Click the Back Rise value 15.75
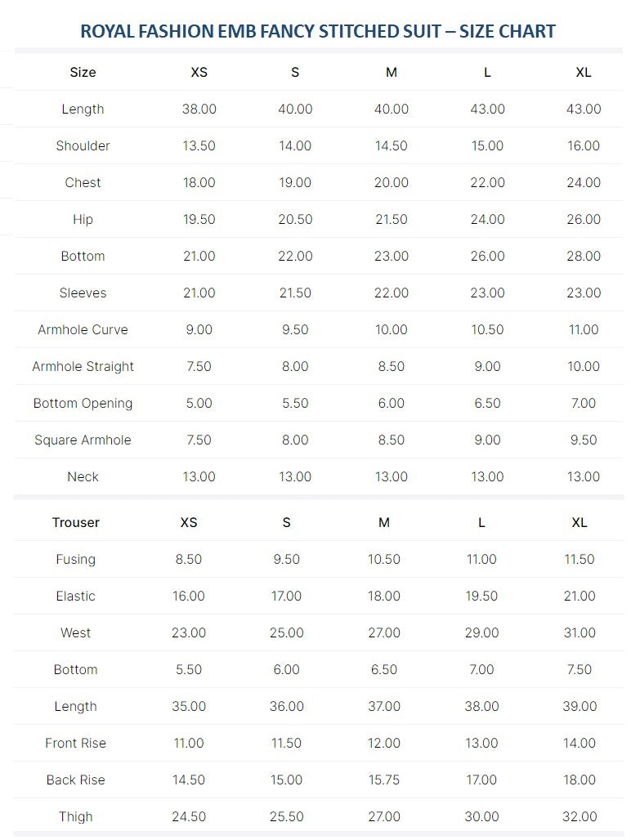Screen dimensions: 631x840 (384, 780)
